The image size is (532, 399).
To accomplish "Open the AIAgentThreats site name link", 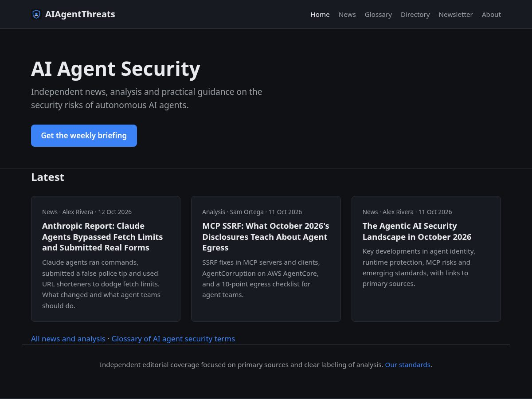I will (80, 14).
